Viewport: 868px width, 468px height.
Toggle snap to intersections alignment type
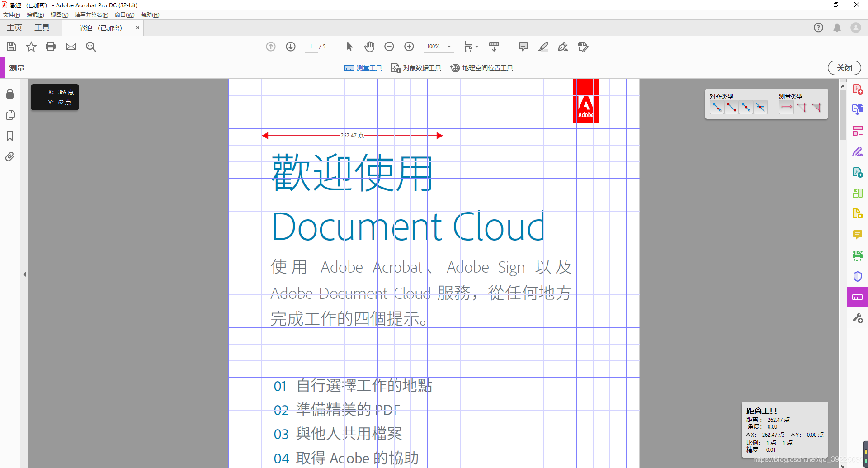pos(760,108)
